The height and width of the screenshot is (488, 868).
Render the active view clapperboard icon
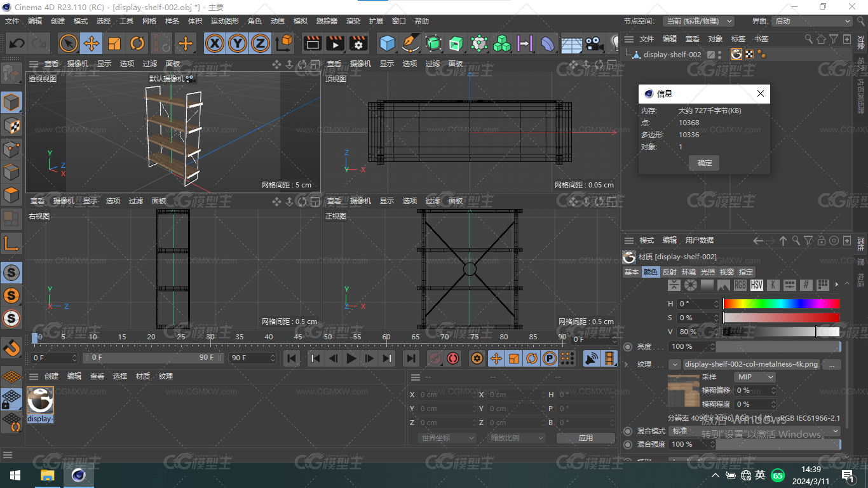(312, 43)
